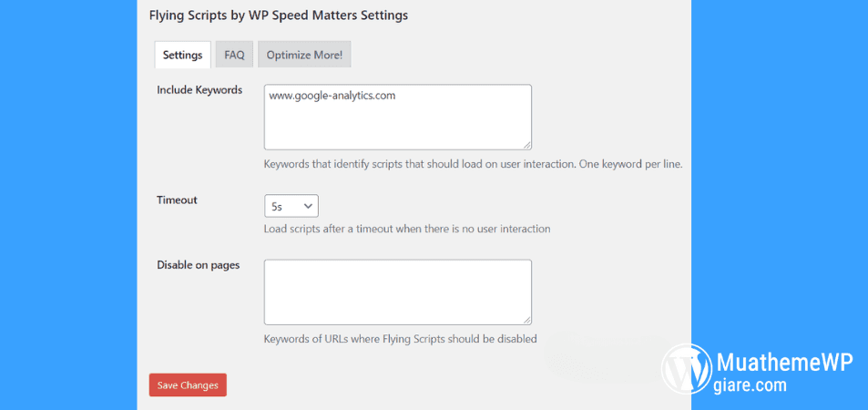Click the one keyword per line description
The image size is (868, 410).
(473, 165)
